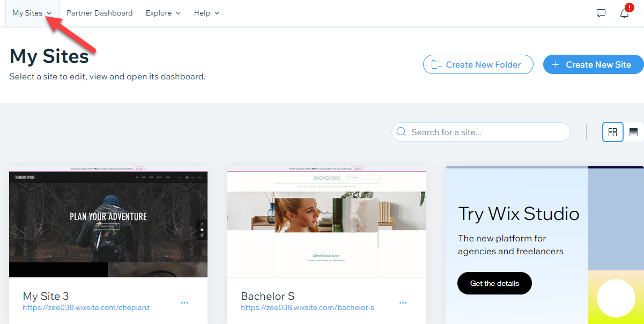Click the Bachelor S site title
644x324 pixels.
point(268,296)
